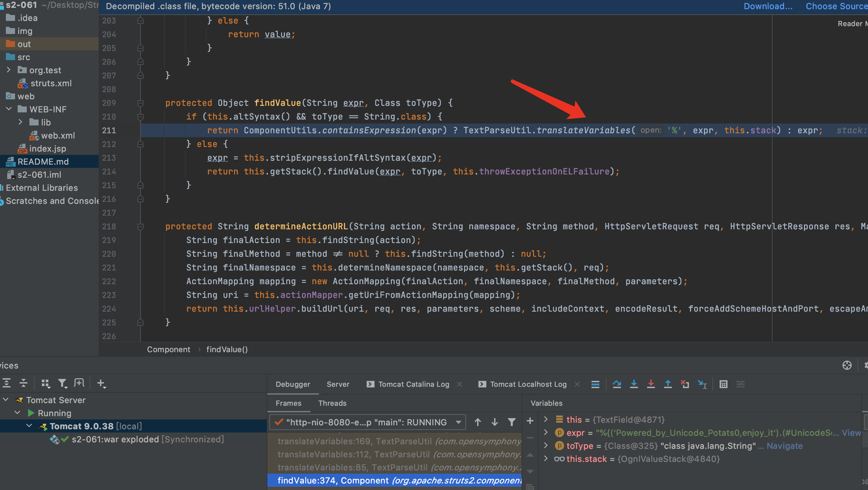Click the Collapse All icon in Services toolbar
This screenshot has width=868, height=490.
(23, 383)
